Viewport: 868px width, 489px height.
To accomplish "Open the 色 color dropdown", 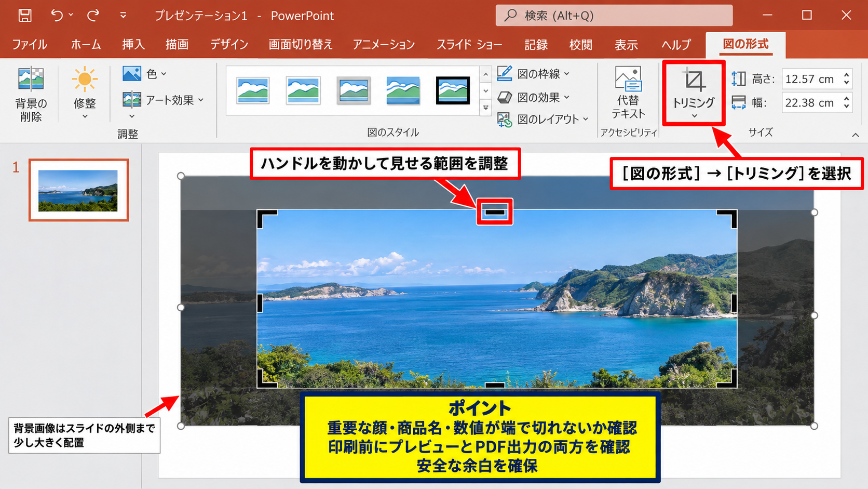I will 145,74.
